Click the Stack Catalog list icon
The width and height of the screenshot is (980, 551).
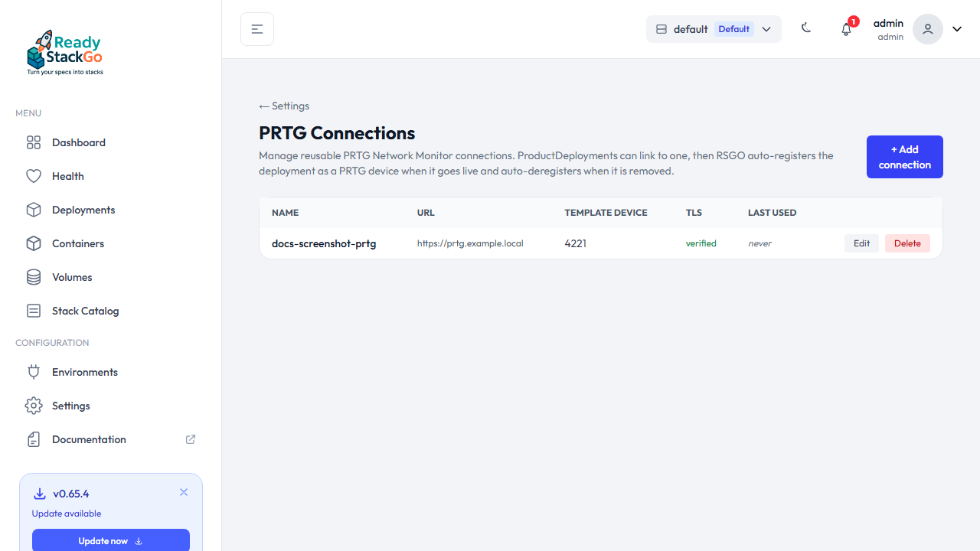[x=34, y=311]
